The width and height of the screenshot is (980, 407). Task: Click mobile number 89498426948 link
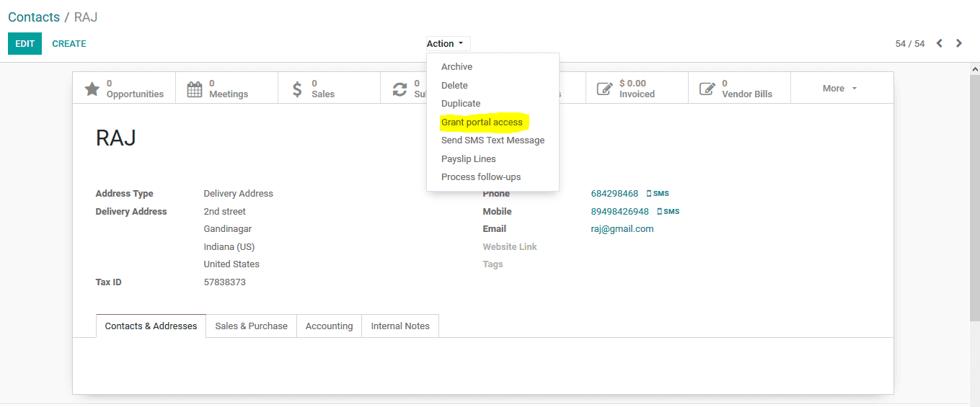pos(619,212)
